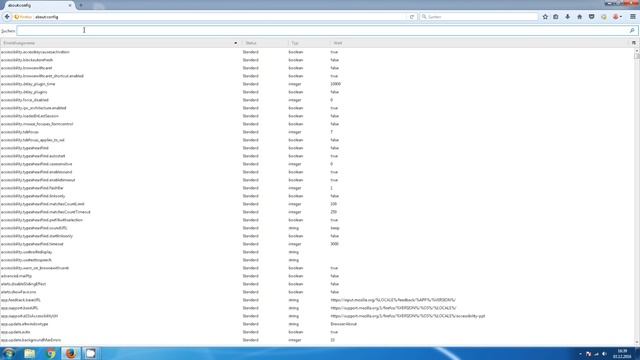Go back with the back arrow button
Image resolution: width=640 pixels, height=360 pixels.
7,17
